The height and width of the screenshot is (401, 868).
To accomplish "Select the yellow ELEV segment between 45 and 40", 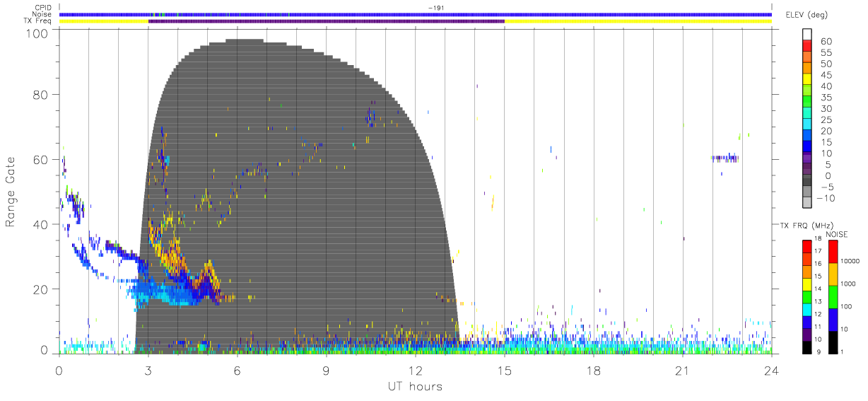I will tap(808, 81).
